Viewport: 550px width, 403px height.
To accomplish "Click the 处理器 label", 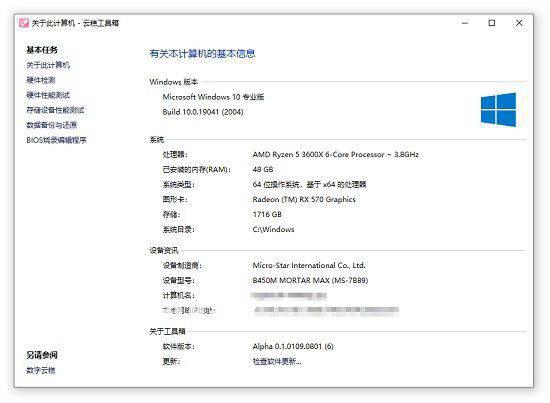I will coord(175,155).
